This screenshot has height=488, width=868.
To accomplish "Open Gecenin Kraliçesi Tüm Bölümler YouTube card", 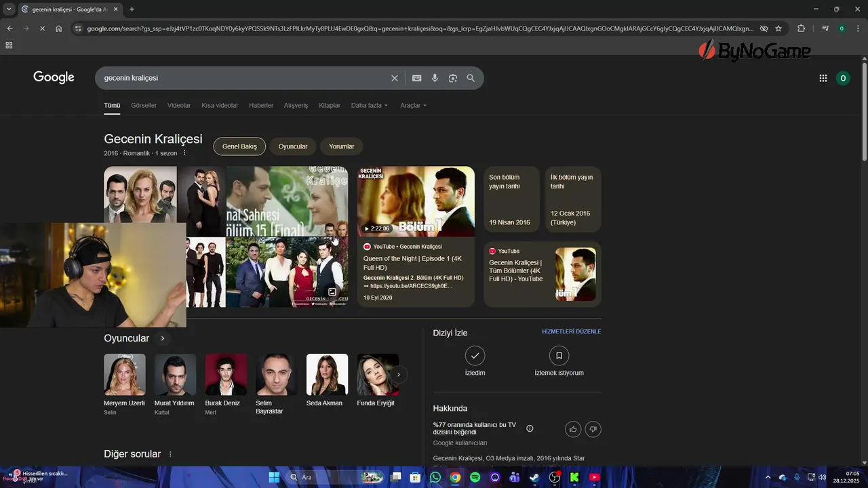I will (542, 274).
